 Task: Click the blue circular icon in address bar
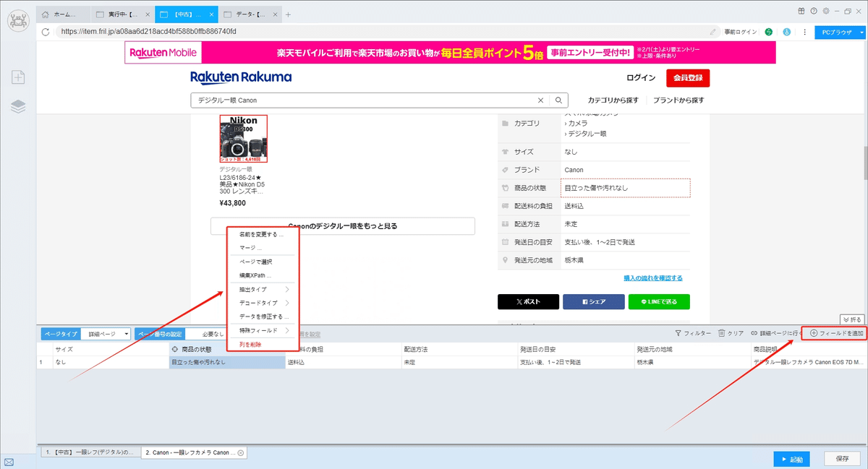(786, 32)
